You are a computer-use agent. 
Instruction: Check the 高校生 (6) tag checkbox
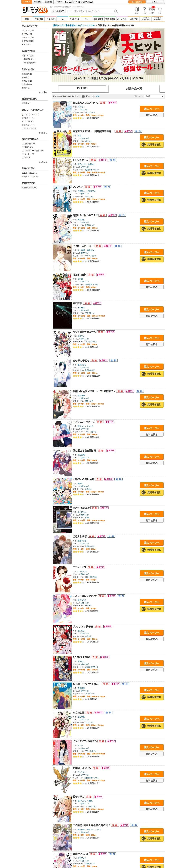tap(23, 147)
